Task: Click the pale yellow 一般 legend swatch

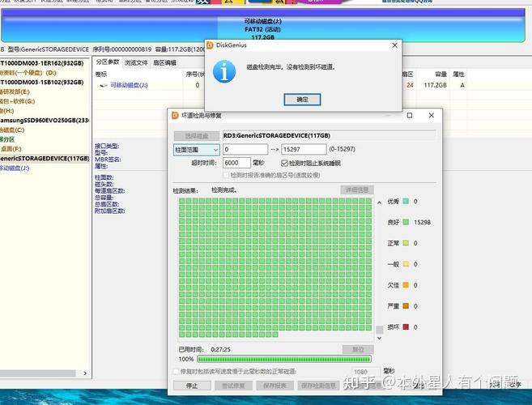Action: point(406,264)
